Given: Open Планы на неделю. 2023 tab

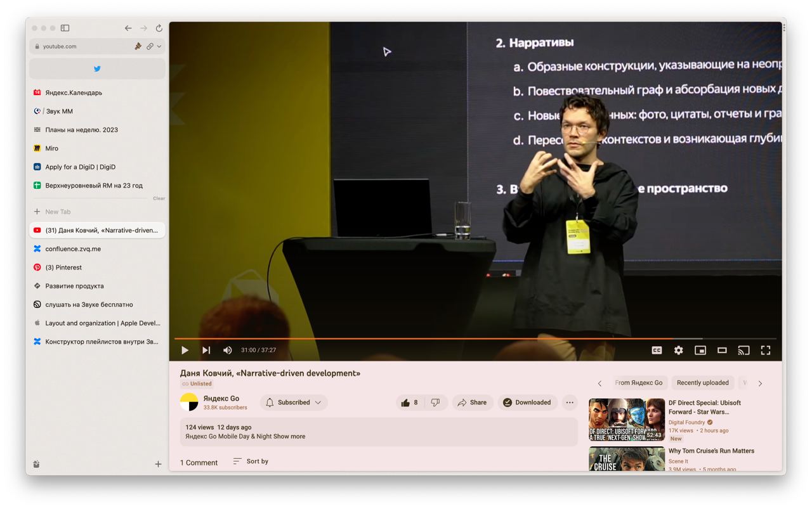Looking at the screenshot, I should click(97, 130).
